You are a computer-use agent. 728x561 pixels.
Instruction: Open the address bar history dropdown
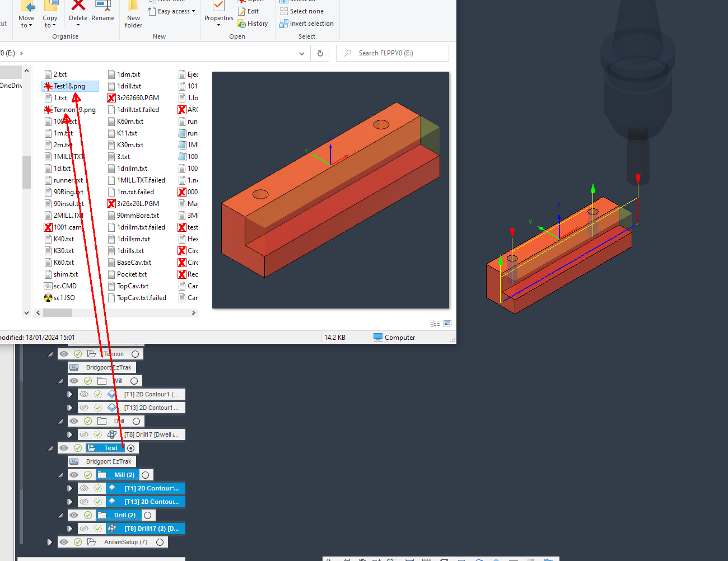[302, 53]
